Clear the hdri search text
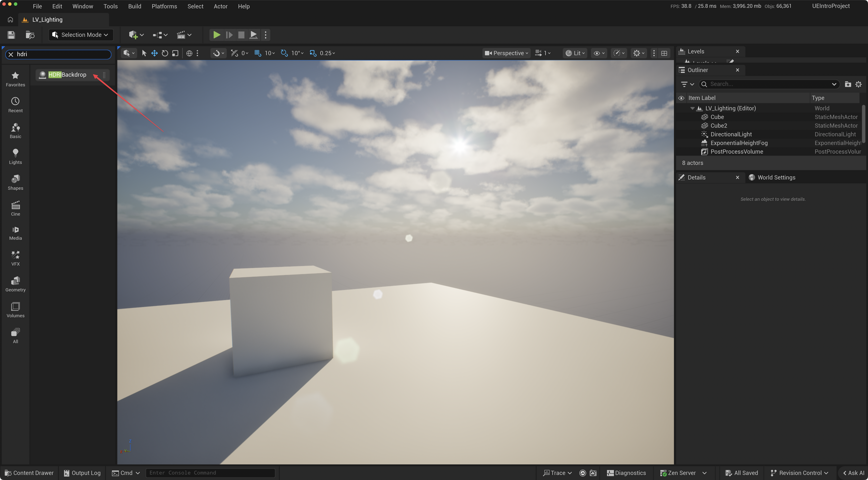The height and width of the screenshot is (480, 868). click(x=11, y=54)
